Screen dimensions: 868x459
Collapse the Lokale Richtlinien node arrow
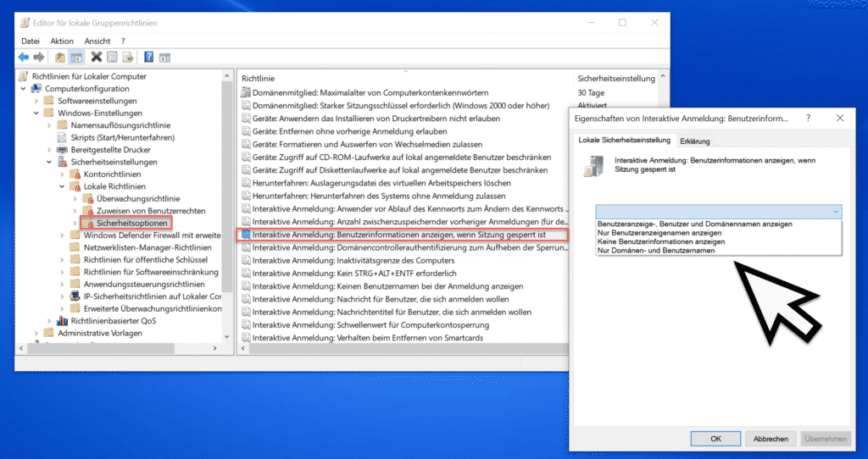(62, 186)
